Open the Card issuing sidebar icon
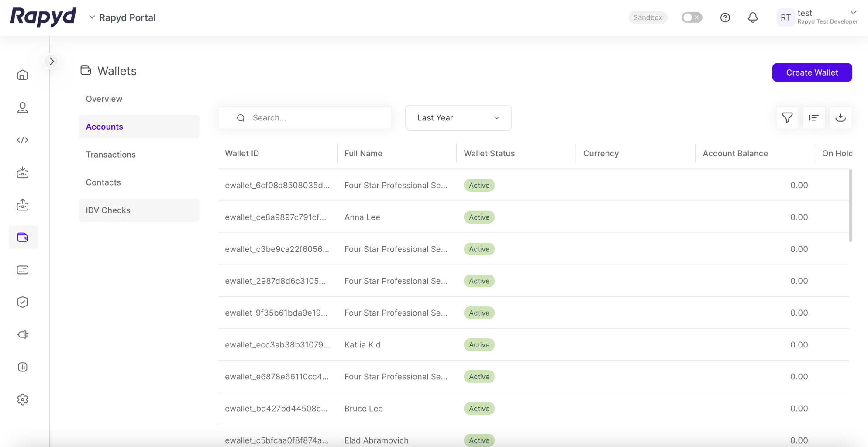868x447 pixels. point(23,270)
